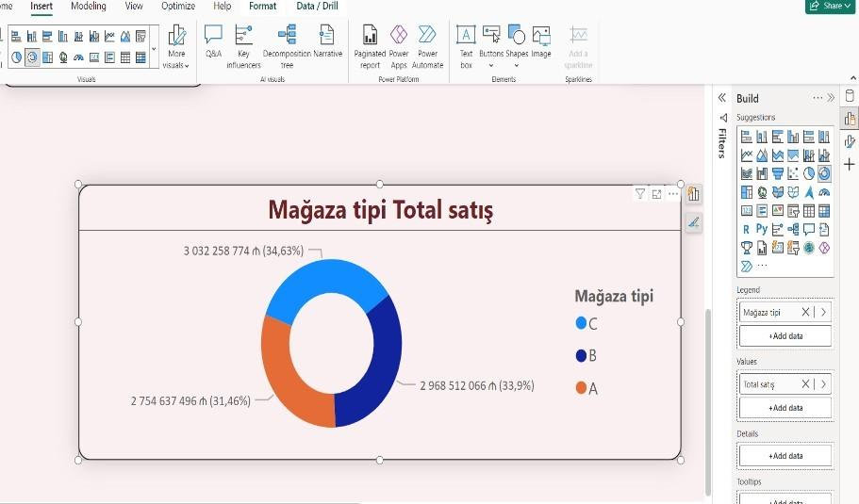859x504 pixels.
Task: Select matrix visual in Build pane
Action: click(824, 211)
